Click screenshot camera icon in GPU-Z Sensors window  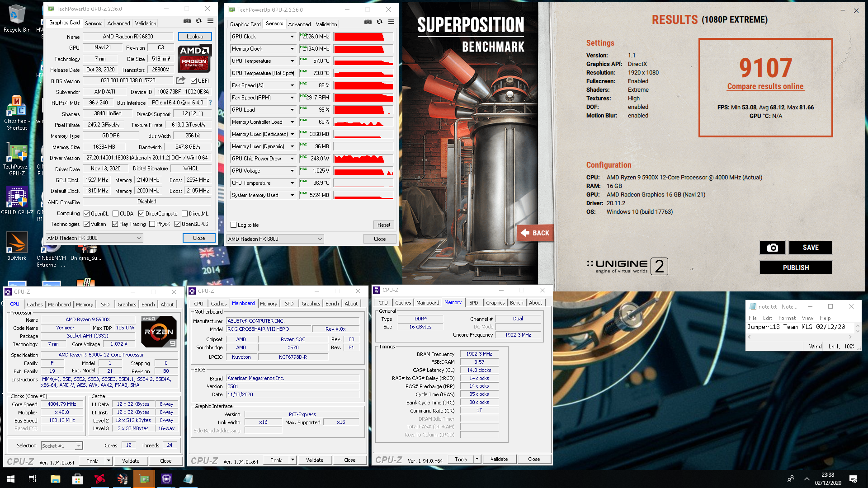(x=368, y=22)
